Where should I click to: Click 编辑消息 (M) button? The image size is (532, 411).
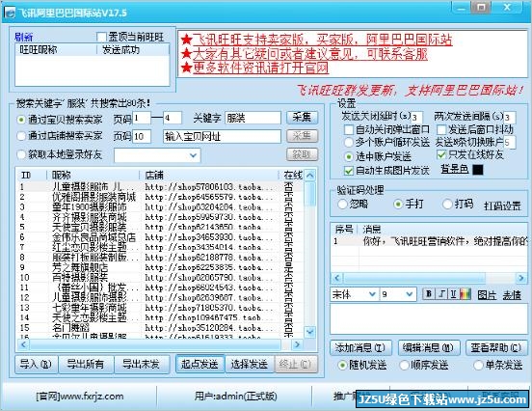tap(429, 348)
